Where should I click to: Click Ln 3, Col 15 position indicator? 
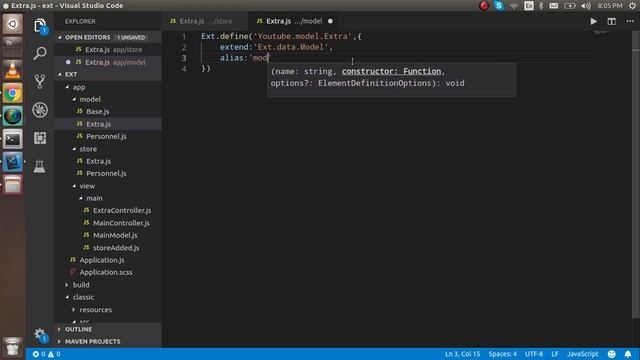(462, 354)
